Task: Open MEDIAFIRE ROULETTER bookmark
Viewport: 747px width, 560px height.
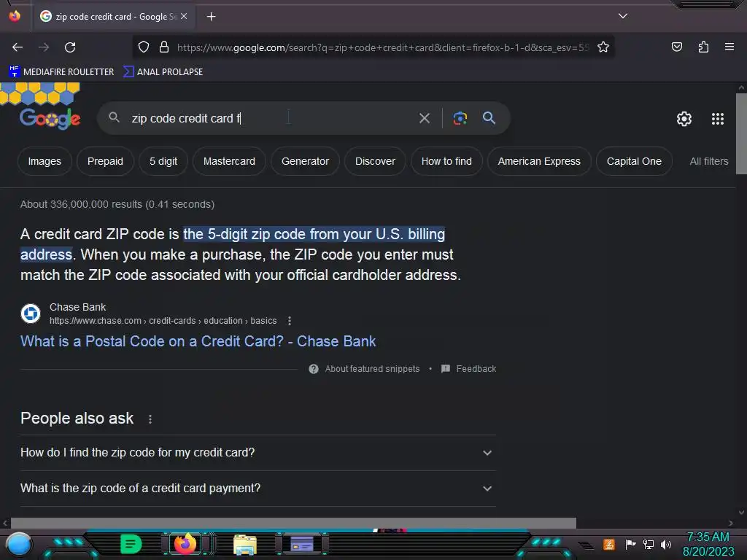Action: (61, 72)
